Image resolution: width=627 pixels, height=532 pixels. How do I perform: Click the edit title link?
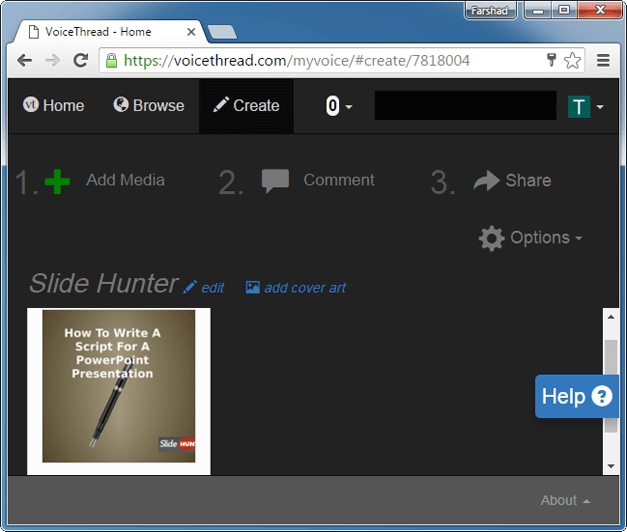pyautogui.click(x=213, y=288)
